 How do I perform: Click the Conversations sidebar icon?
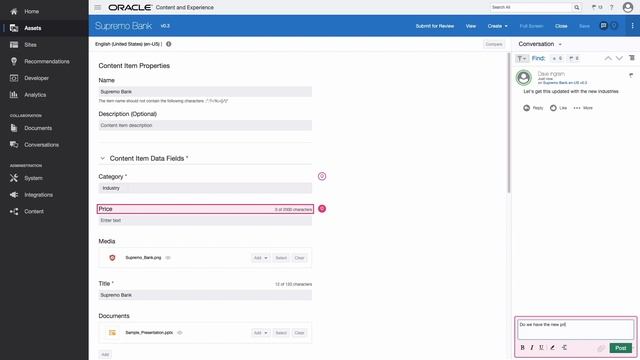(x=14, y=145)
